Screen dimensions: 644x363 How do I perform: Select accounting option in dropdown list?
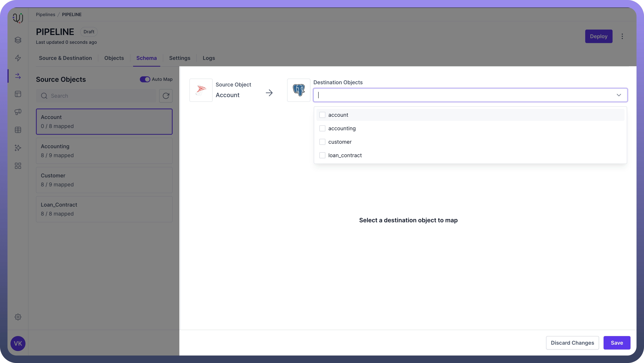click(x=342, y=128)
